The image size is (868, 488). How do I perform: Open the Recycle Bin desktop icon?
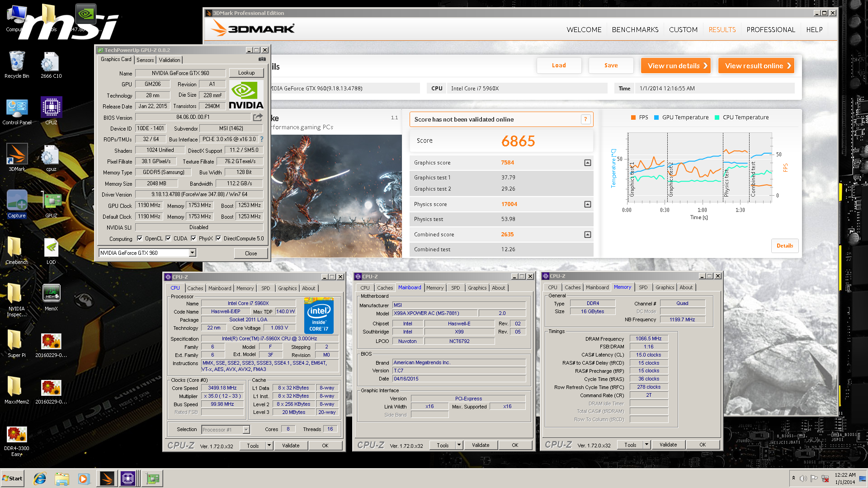pos(17,65)
